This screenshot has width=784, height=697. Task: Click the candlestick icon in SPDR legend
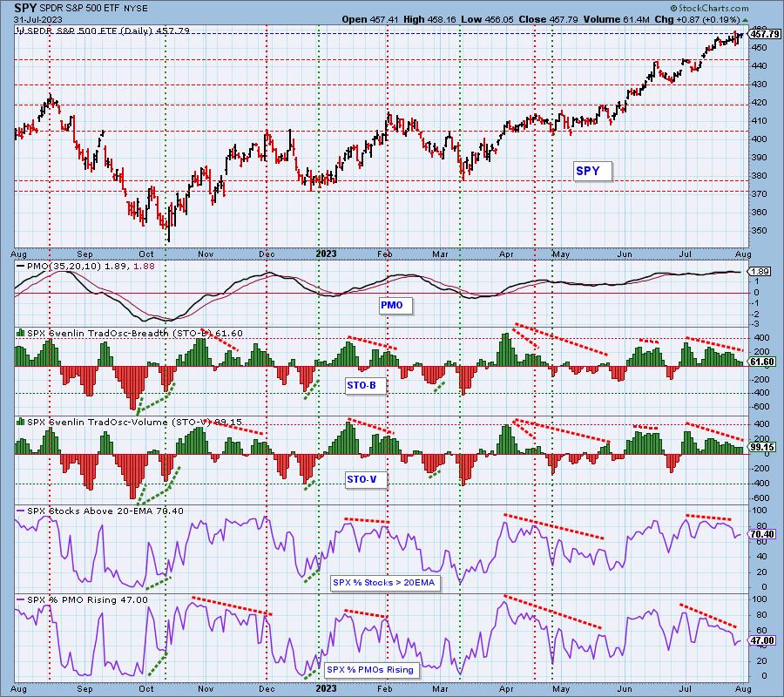pos(21,31)
